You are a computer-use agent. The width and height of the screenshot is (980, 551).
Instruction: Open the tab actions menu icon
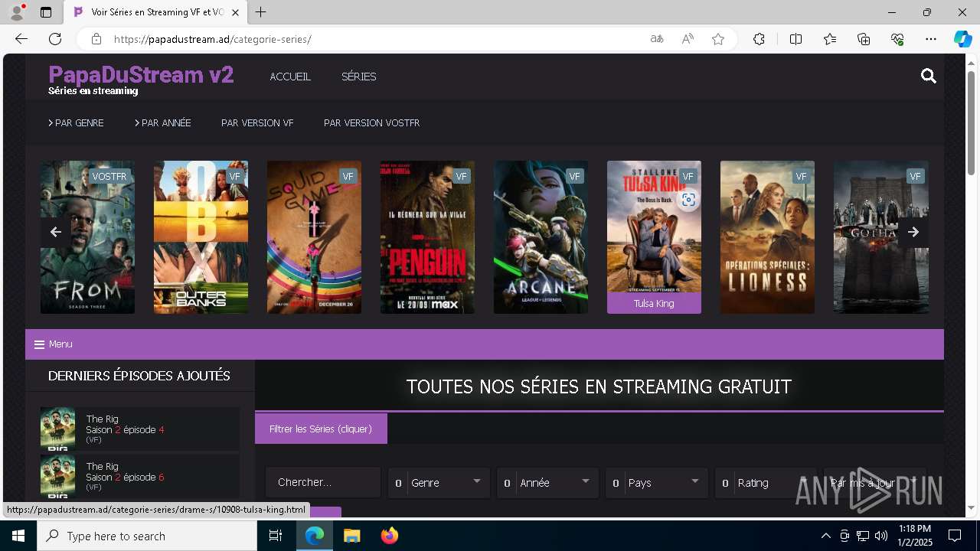pyautogui.click(x=46, y=12)
